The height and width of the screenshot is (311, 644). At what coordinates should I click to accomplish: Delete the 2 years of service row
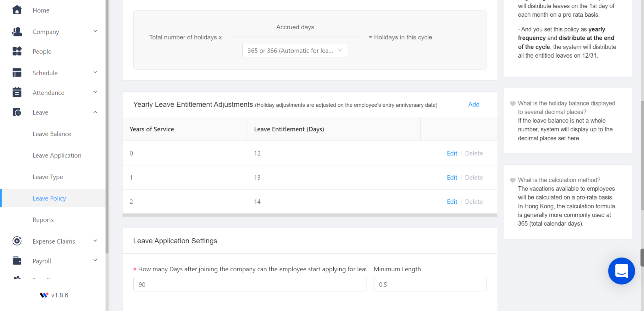pyautogui.click(x=474, y=202)
